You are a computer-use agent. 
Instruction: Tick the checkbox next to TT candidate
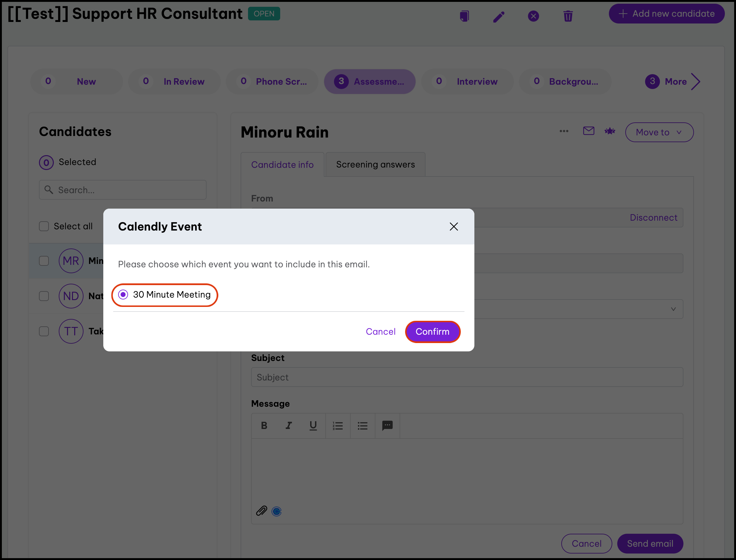44,331
